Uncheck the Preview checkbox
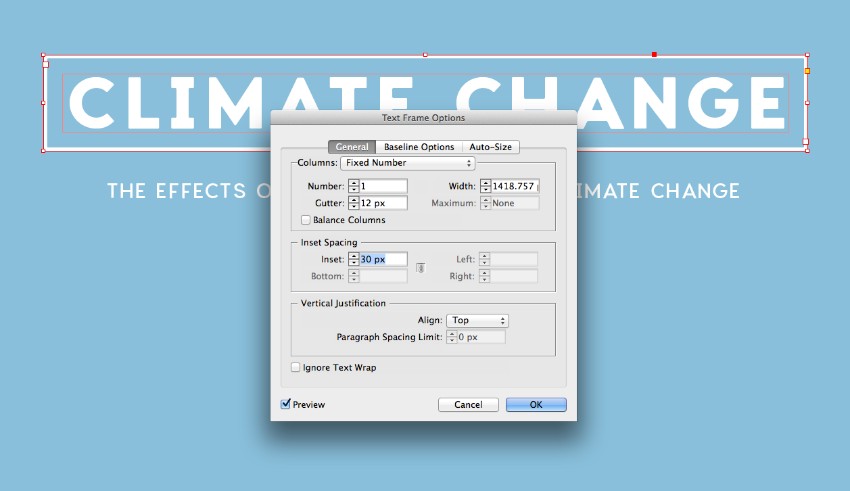 coord(286,404)
